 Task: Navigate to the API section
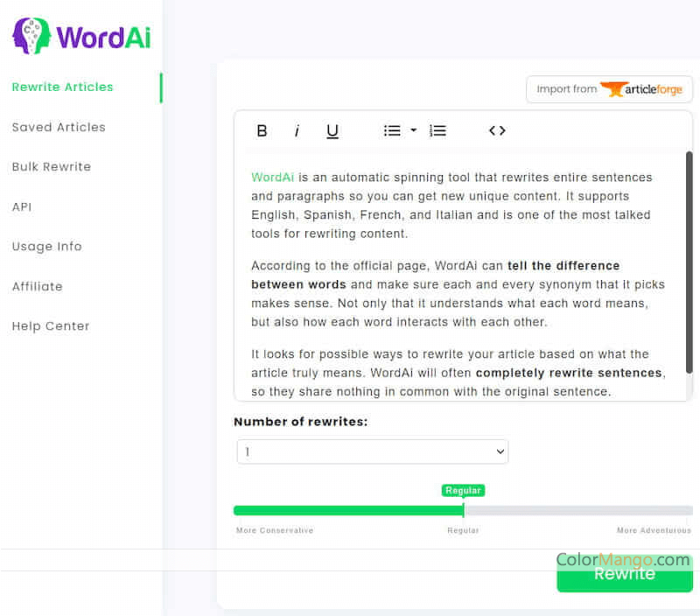click(22, 207)
